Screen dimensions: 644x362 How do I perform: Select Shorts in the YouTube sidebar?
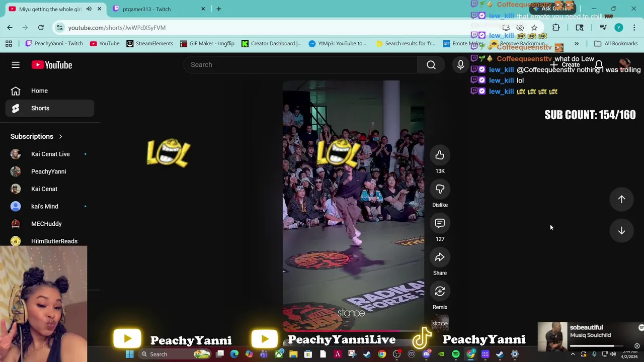click(49, 108)
